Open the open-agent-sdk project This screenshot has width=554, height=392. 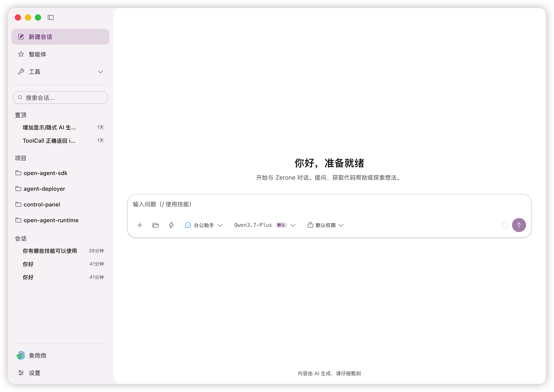coord(60,173)
